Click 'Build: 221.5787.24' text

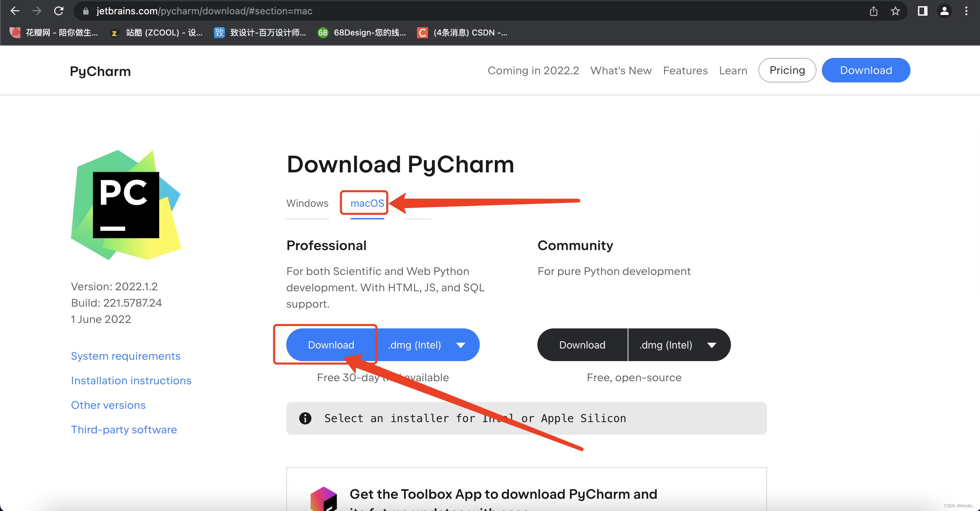(x=117, y=303)
